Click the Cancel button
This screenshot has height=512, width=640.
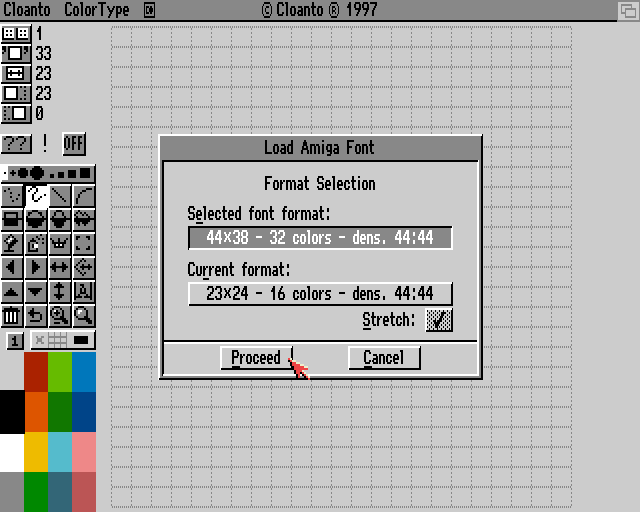tap(384, 358)
